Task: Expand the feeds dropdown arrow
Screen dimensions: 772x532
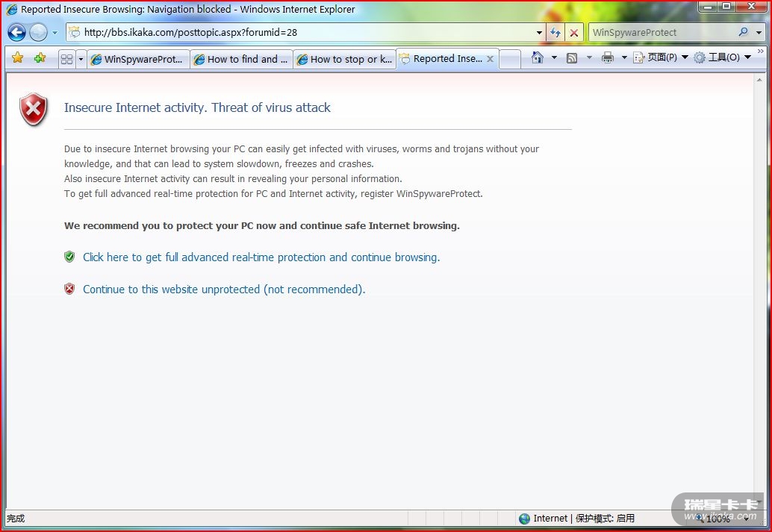Action: 589,57
